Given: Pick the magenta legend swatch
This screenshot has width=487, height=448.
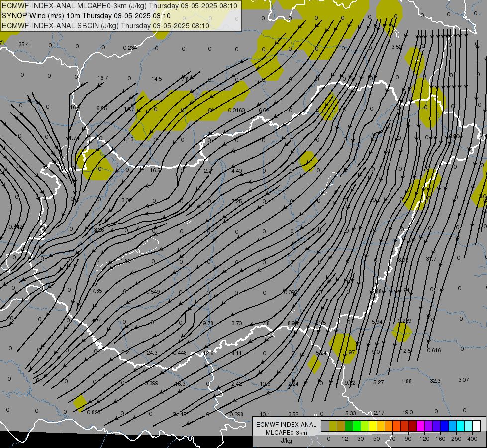Looking at the screenshot, I should click(x=420, y=426).
